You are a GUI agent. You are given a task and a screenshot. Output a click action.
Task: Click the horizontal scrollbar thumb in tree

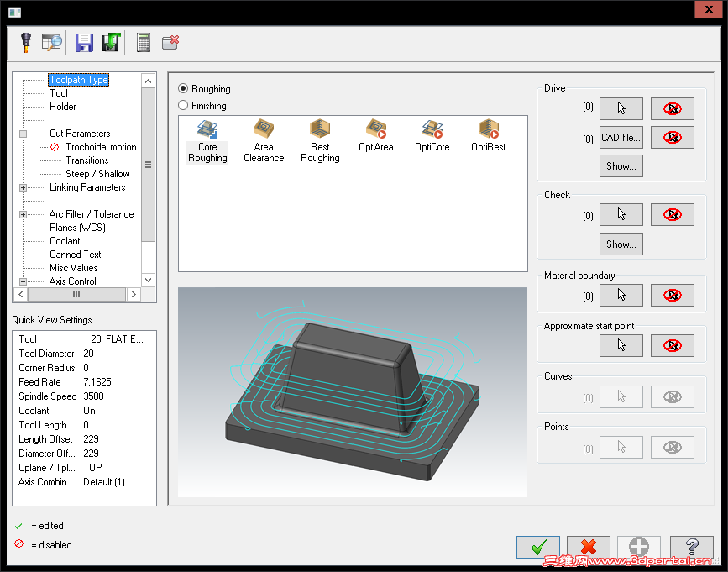click(x=76, y=294)
